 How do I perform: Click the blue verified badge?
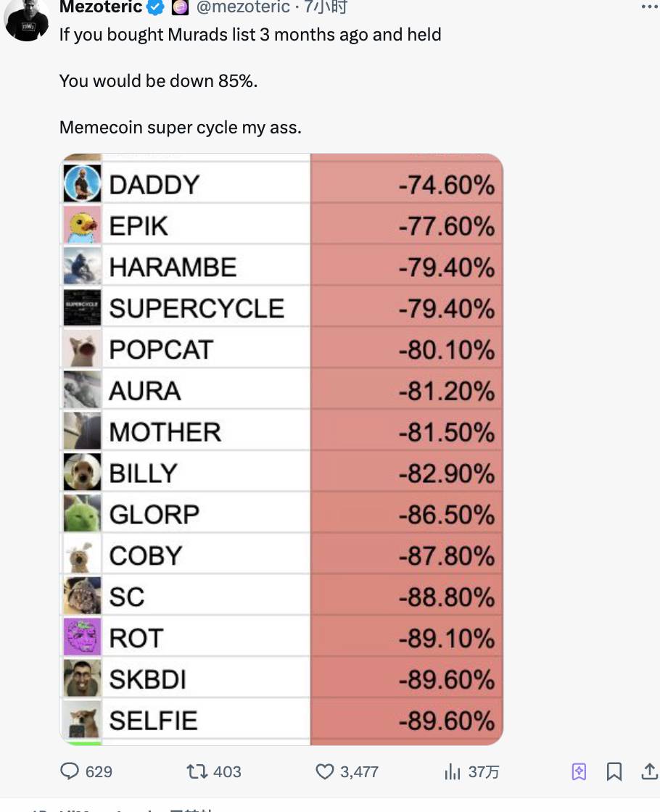[155, 8]
